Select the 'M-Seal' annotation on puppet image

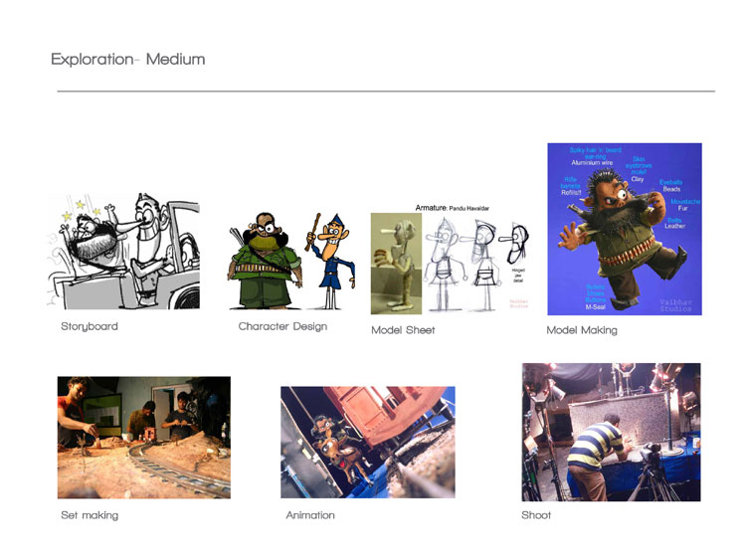tap(595, 306)
